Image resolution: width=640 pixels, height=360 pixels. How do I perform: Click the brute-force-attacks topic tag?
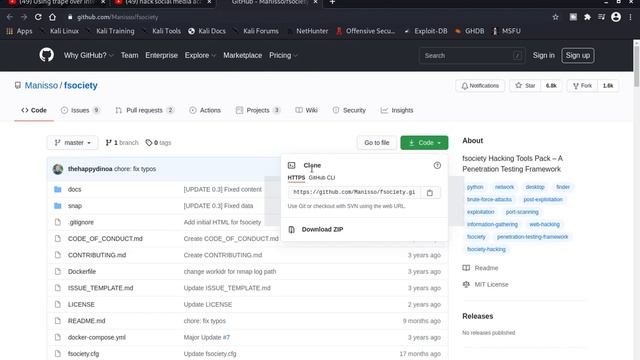coord(489,199)
